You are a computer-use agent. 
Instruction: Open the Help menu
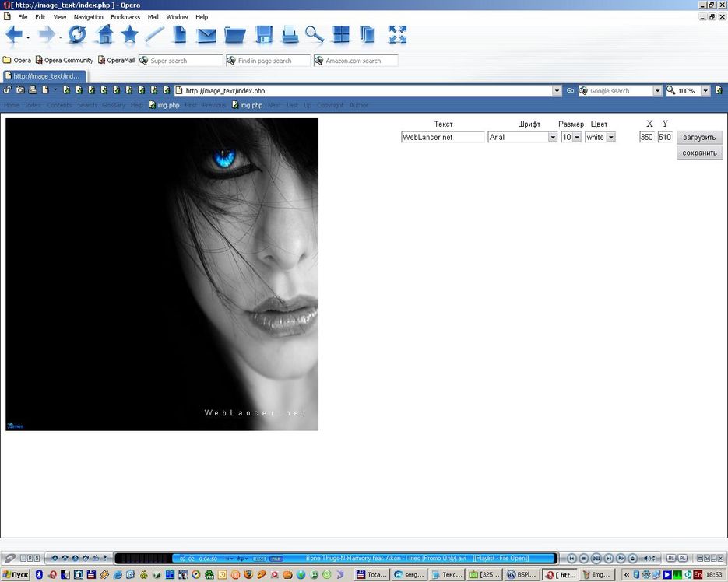202,16
